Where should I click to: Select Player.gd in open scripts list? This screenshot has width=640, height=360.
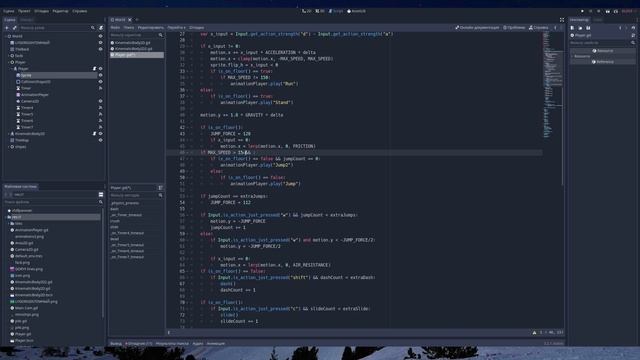[137, 55]
